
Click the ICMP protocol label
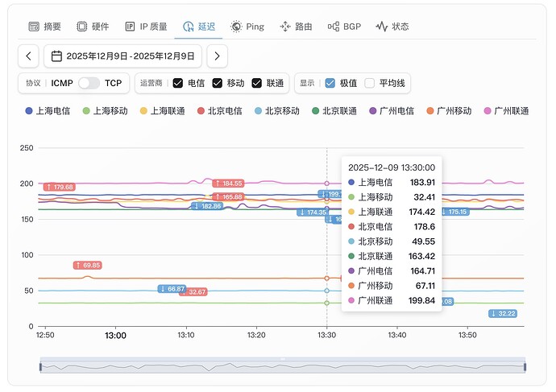click(62, 83)
